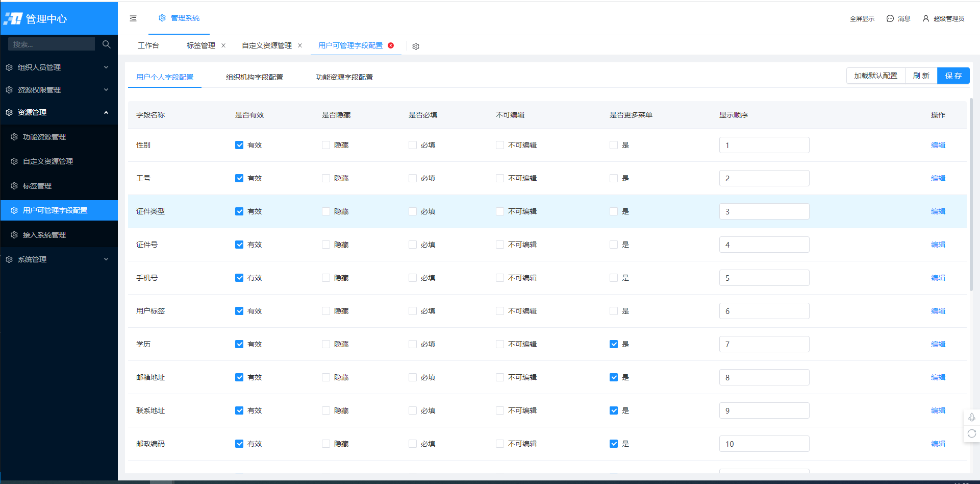
Task: Check 隐藏 for the 邮政编码 row
Action: coord(326,444)
